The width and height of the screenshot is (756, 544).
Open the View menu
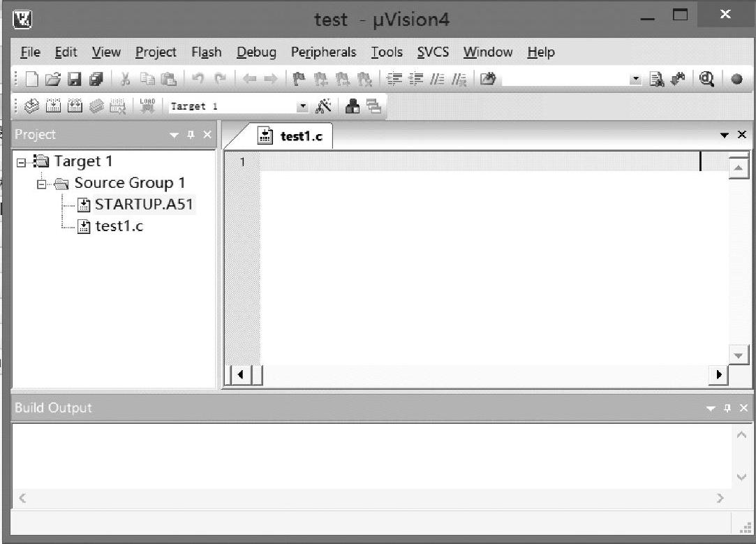tap(106, 52)
